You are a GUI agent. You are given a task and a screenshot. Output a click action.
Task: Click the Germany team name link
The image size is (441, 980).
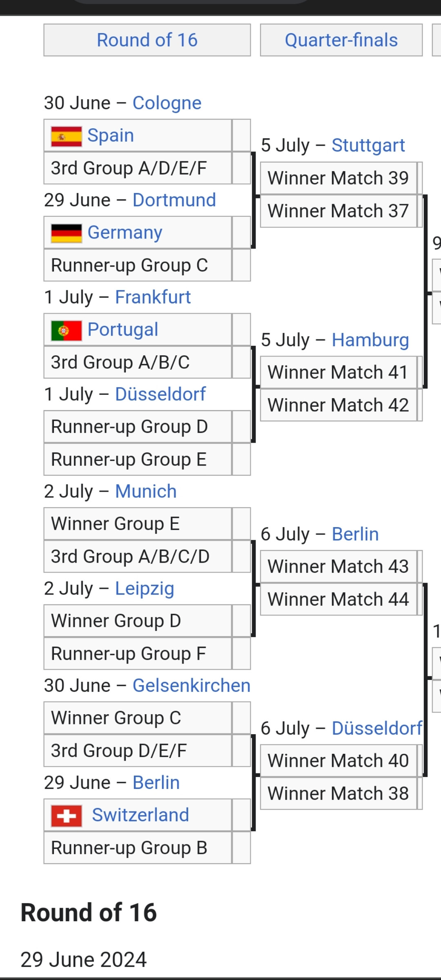125,233
